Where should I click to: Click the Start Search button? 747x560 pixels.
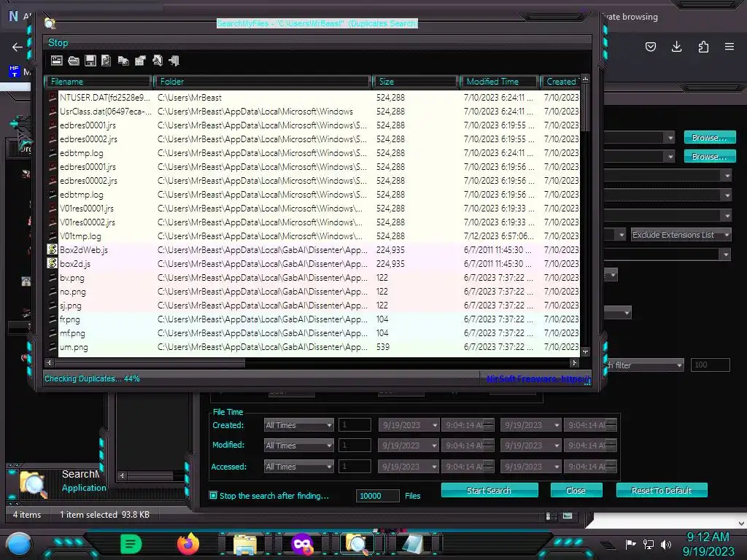489,491
